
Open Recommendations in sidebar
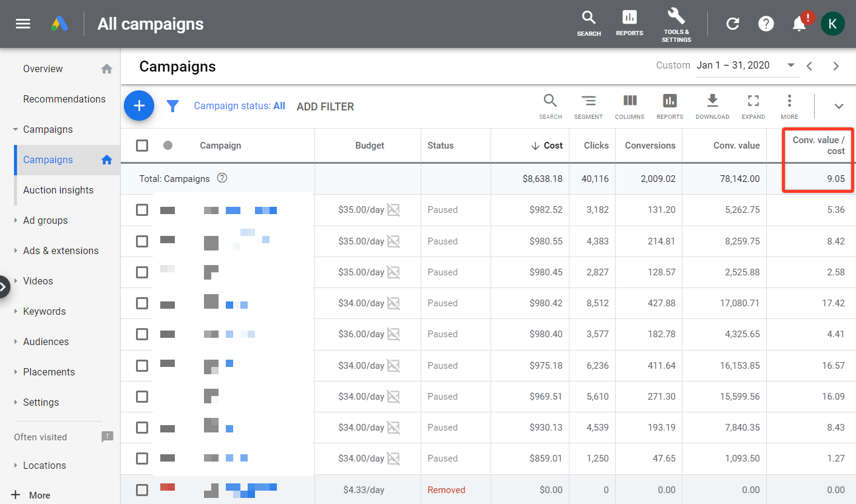point(64,99)
